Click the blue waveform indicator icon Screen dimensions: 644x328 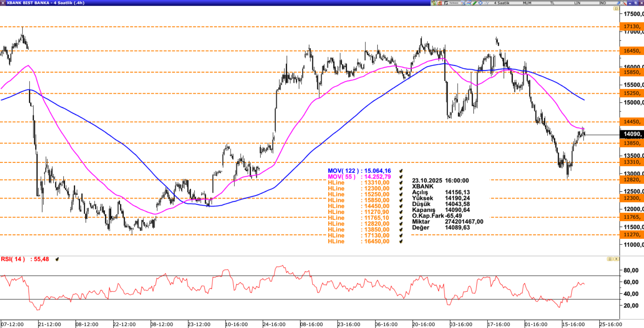[x=486, y=3]
